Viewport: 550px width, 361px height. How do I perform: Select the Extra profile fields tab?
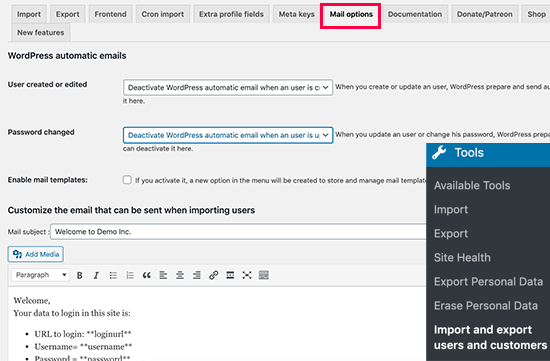click(231, 14)
